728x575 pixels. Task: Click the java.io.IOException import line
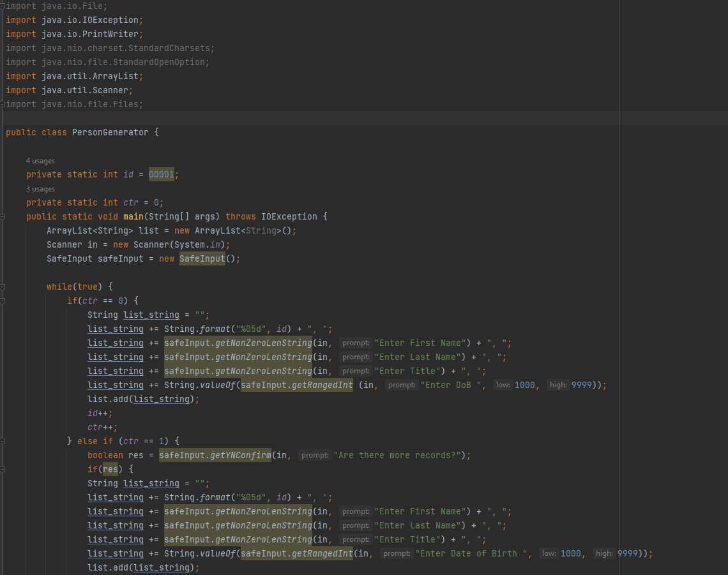74,20
